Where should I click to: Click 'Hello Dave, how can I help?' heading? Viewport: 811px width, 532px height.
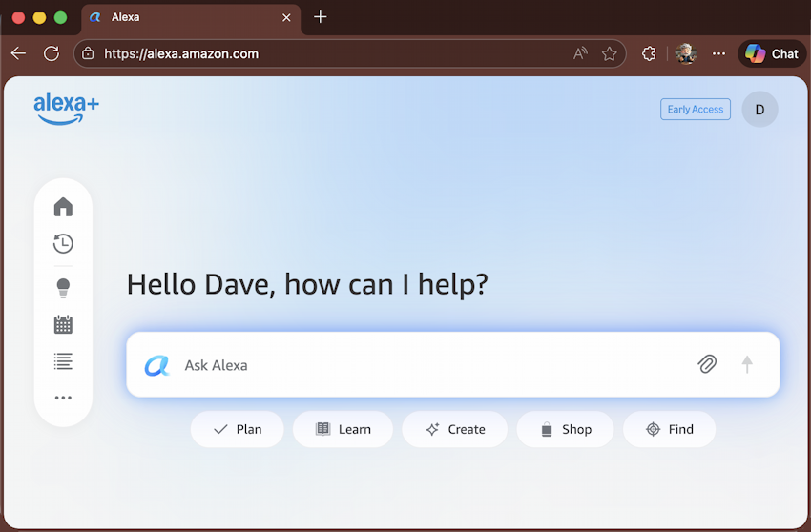(x=307, y=284)
